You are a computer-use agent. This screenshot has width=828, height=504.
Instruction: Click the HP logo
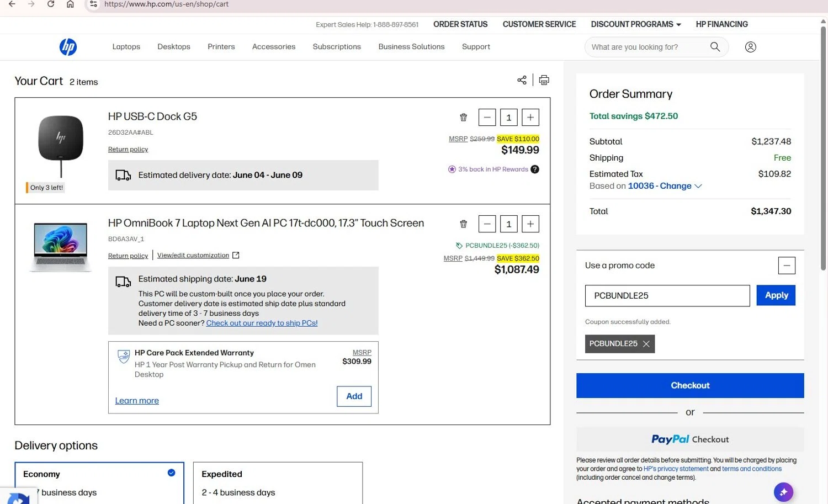click(x=68, y=47)
